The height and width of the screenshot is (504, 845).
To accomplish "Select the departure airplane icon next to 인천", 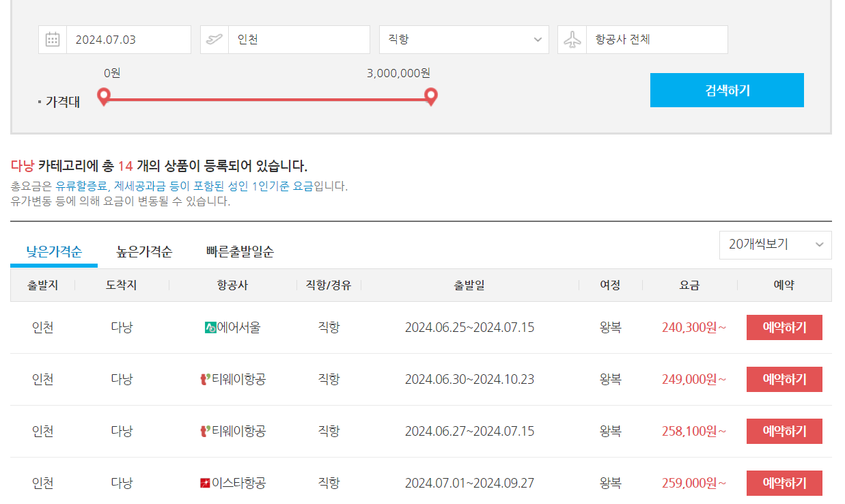I will [x=214, y=39].
